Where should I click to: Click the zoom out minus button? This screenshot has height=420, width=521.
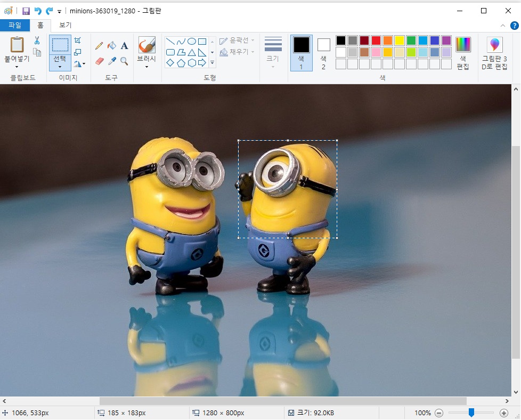(439, 413)
